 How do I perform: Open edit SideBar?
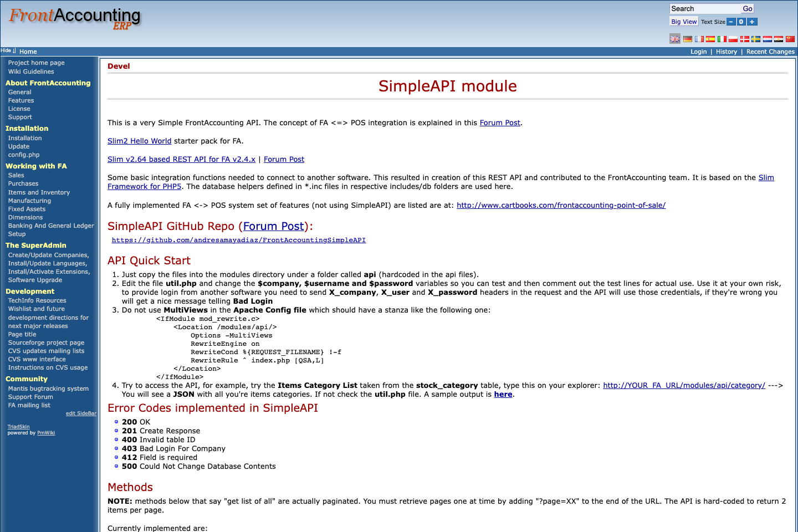coord(81,413)
